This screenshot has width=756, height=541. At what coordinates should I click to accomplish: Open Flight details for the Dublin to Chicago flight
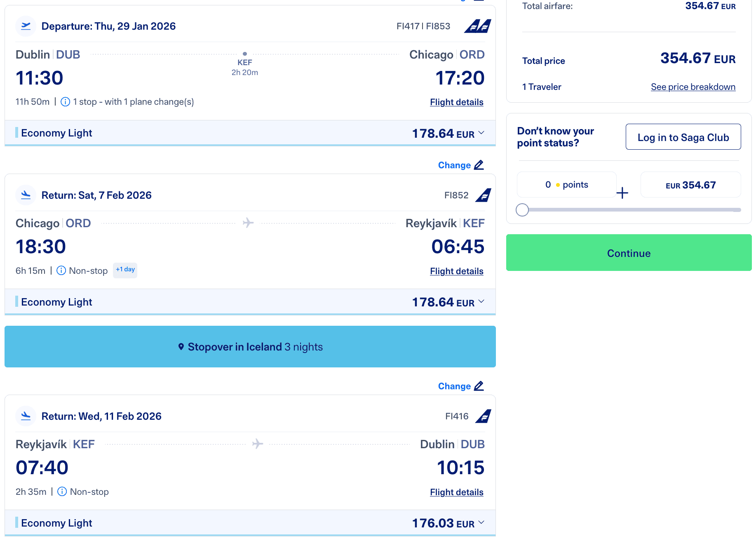tap(456, 102)
